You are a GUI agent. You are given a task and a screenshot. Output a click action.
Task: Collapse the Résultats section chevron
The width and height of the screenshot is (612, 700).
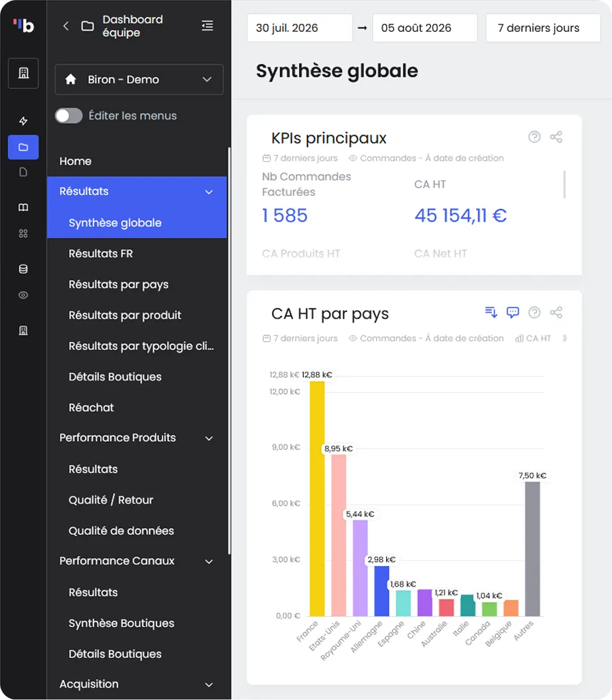coord(209,192)
